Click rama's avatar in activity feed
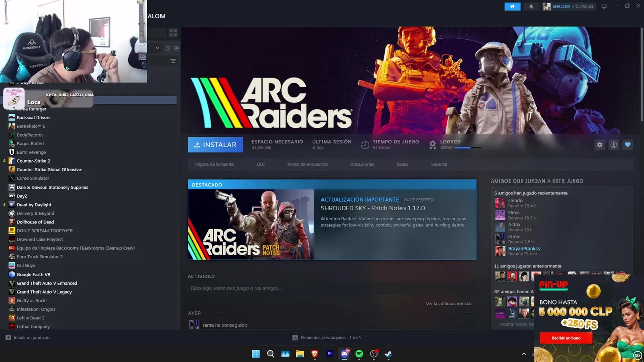Viewport: 644px width, 362px height. 194,325
